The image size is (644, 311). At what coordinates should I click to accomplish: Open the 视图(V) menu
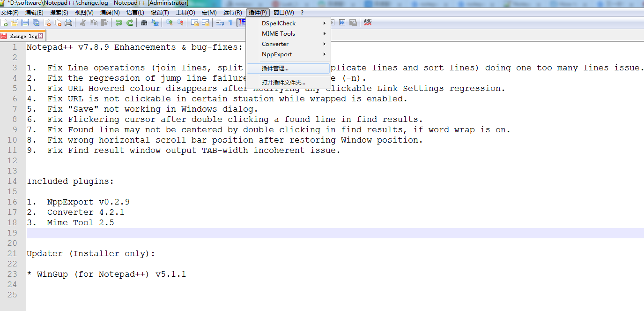point(84,13)
